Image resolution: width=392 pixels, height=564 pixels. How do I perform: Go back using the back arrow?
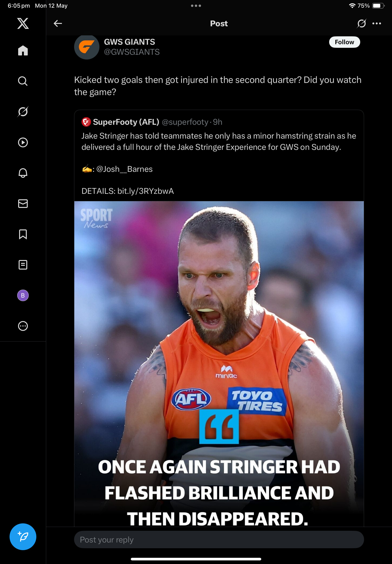coord(58,24)
